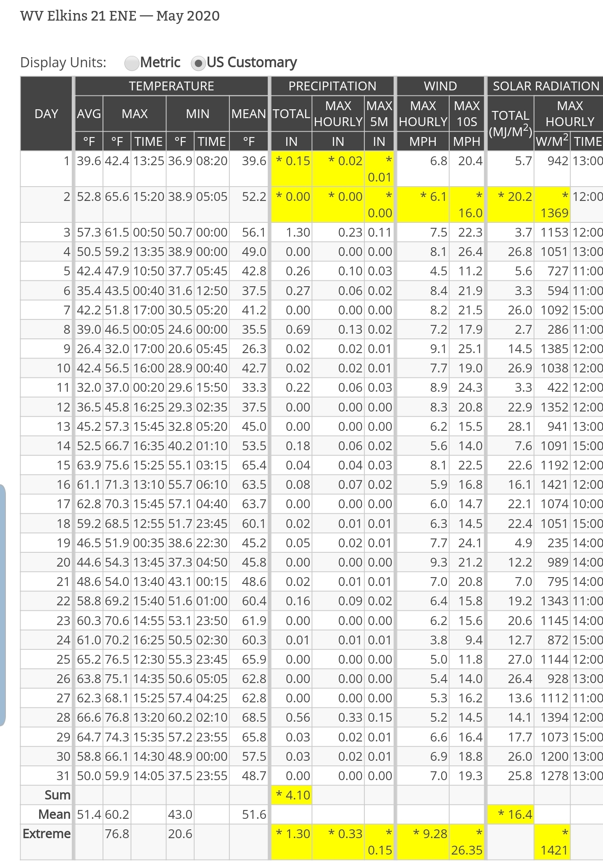Screen dimensions: 603x868
Task: Click the SOLAR RADIATION column group header
Action: (545, 86)
